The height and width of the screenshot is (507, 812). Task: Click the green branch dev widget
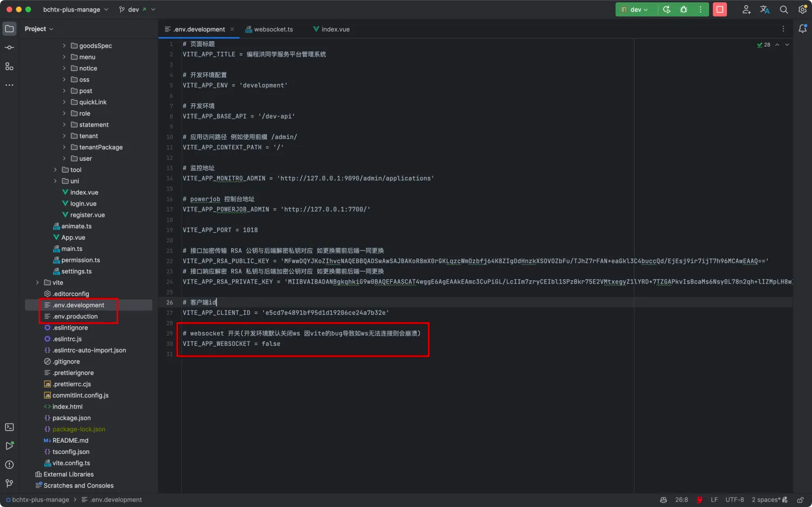(134, 9)
